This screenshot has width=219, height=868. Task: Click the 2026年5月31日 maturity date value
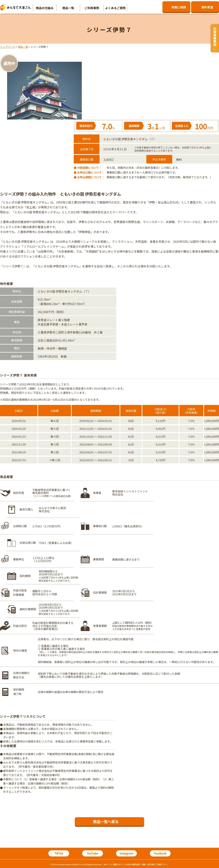(x=115, y=149)
